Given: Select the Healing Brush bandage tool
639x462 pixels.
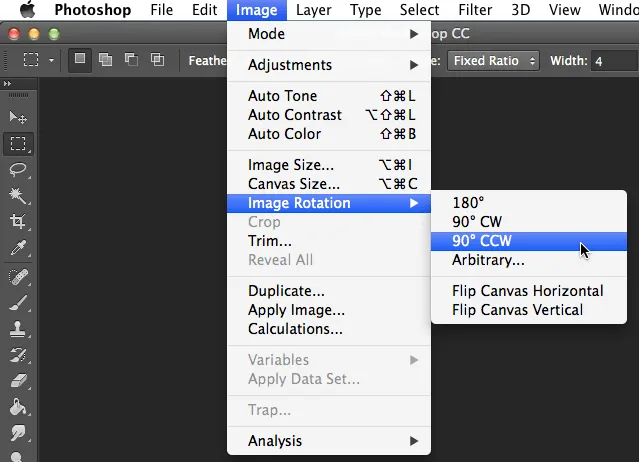Looking at the screenshot, I should pos(18,276).
